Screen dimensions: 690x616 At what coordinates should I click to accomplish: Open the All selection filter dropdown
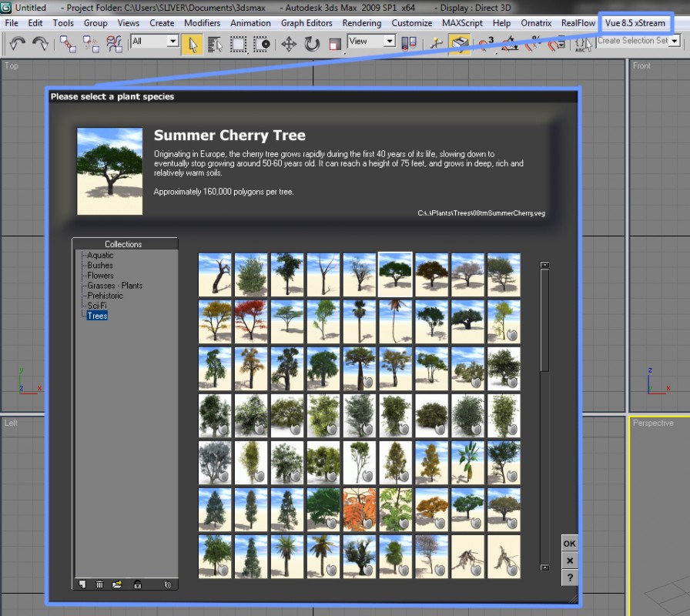(x=156, y=42)
